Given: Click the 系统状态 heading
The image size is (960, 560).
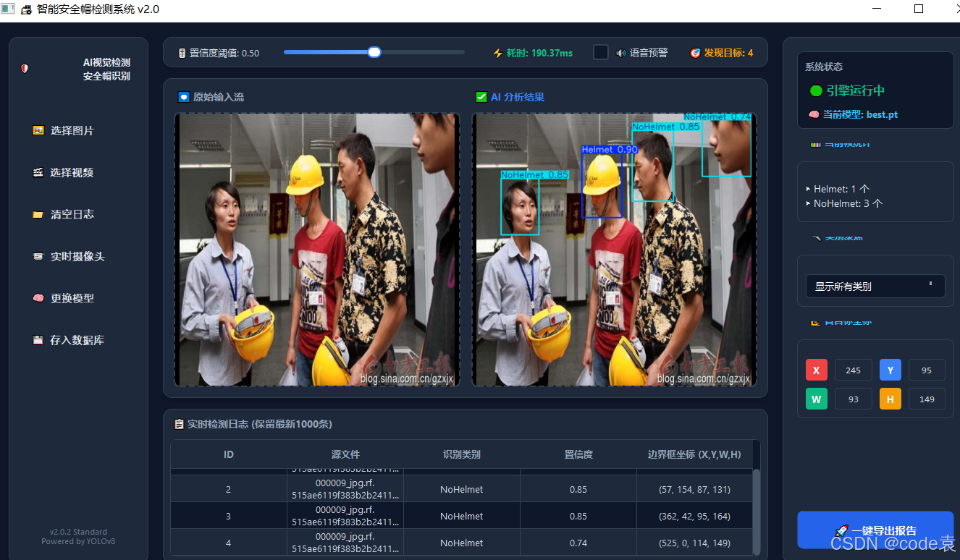Looking at the screenshot, I should pos(824,67).
